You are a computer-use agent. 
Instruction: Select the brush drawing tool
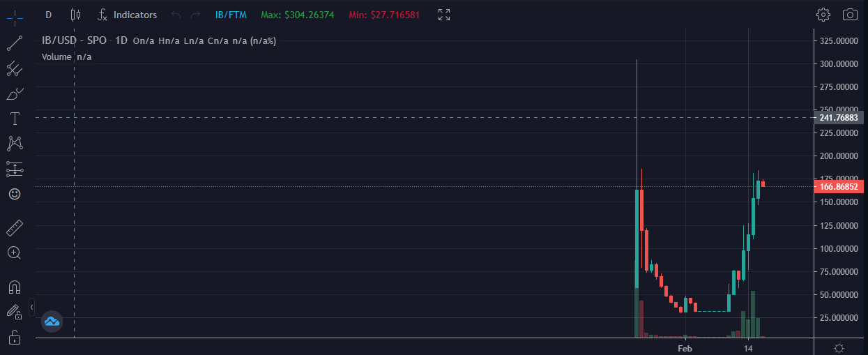15,93
